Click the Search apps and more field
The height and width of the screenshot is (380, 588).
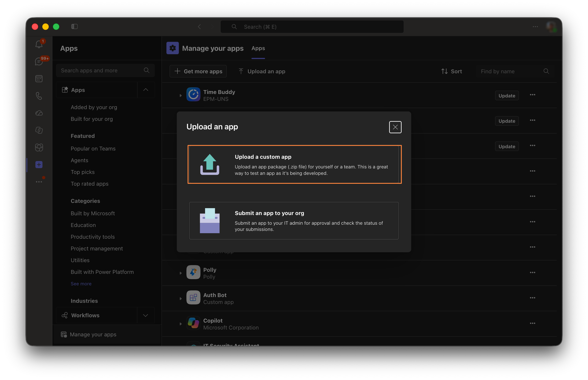pos(105,71)
